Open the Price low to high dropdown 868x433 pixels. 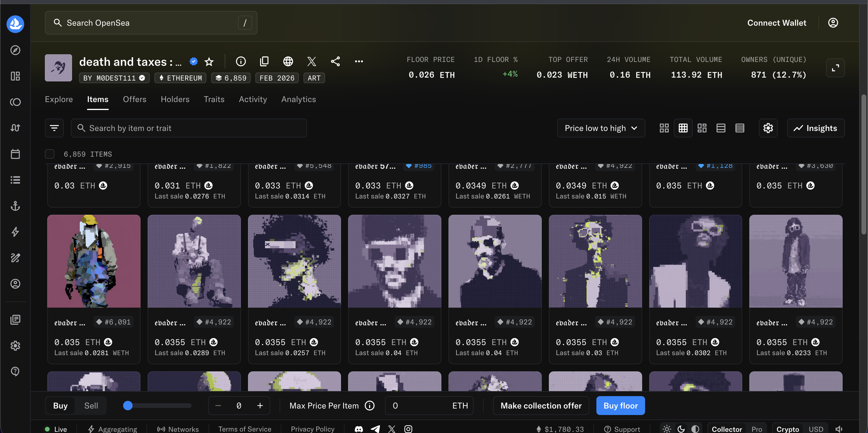(x=601, y=128)
